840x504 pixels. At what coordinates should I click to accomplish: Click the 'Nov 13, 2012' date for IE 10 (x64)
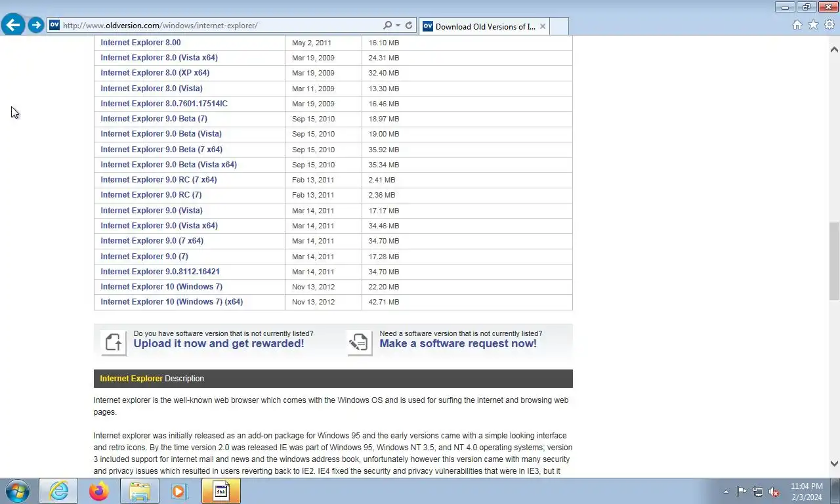point(313,302)
